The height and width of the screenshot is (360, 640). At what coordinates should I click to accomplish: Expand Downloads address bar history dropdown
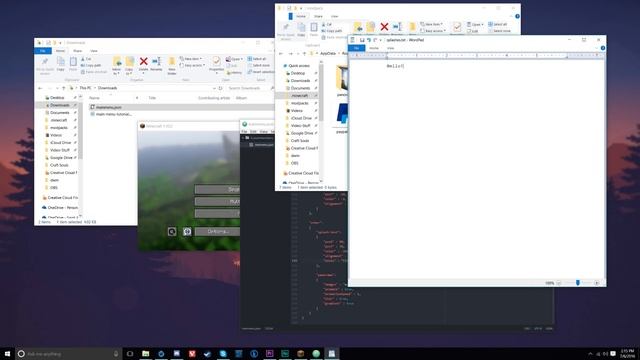coord(214,88)
